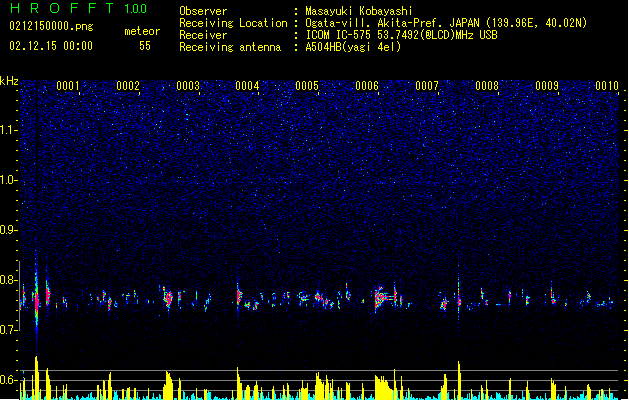Click the time marker 0005
The height and width of the screenshot is (400, 629).
point(307,86)
